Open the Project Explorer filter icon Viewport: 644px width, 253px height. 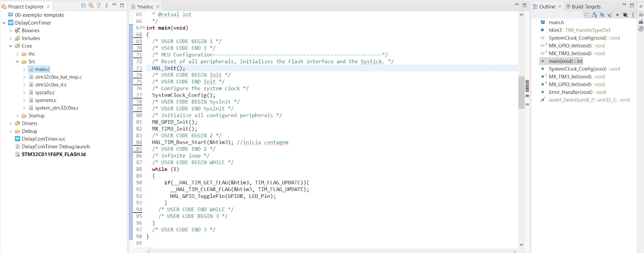tap(99, 6)
